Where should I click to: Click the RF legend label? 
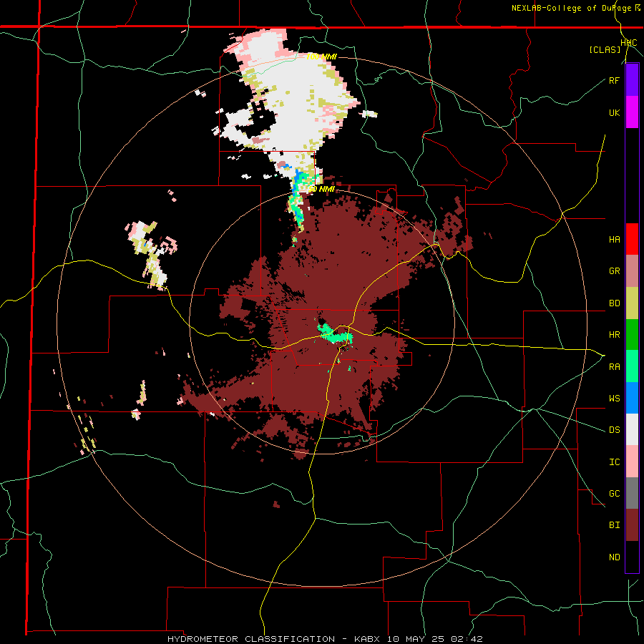(614, 81)
